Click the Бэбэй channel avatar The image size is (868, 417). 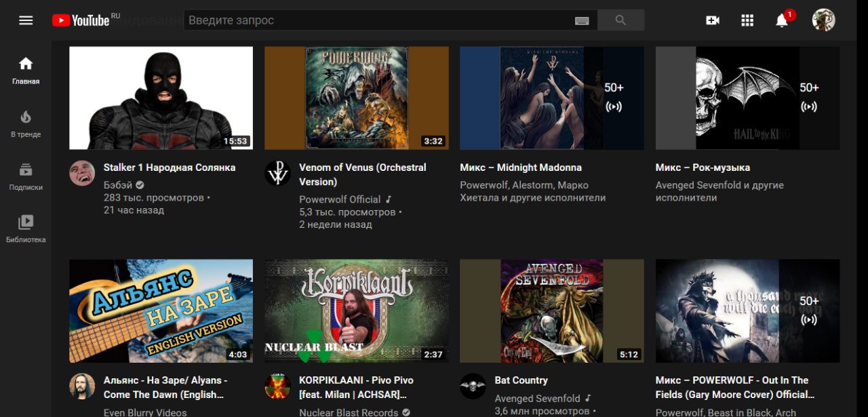[x=81, y=173]
